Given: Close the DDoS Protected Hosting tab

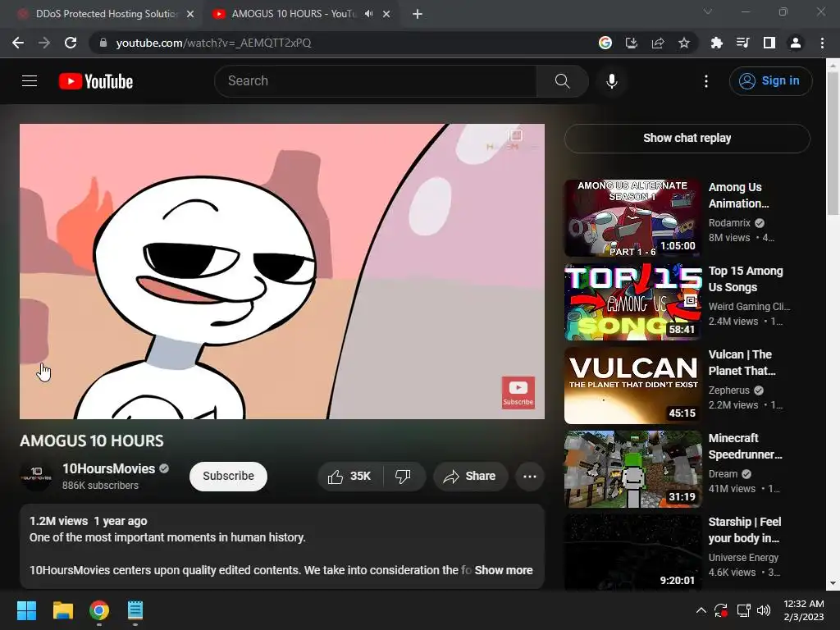Looking at the screenshot, I should click(190, 14).
